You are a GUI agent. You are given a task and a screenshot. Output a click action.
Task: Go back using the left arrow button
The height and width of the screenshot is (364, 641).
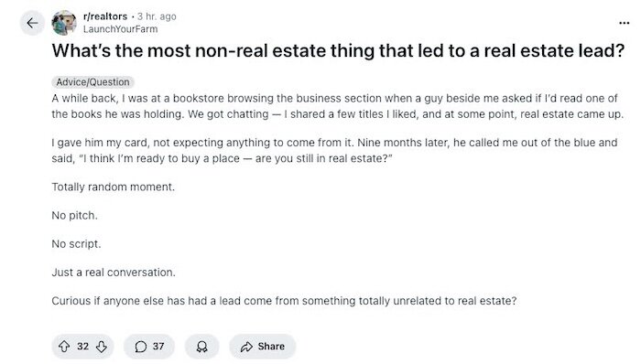[32, 23]
